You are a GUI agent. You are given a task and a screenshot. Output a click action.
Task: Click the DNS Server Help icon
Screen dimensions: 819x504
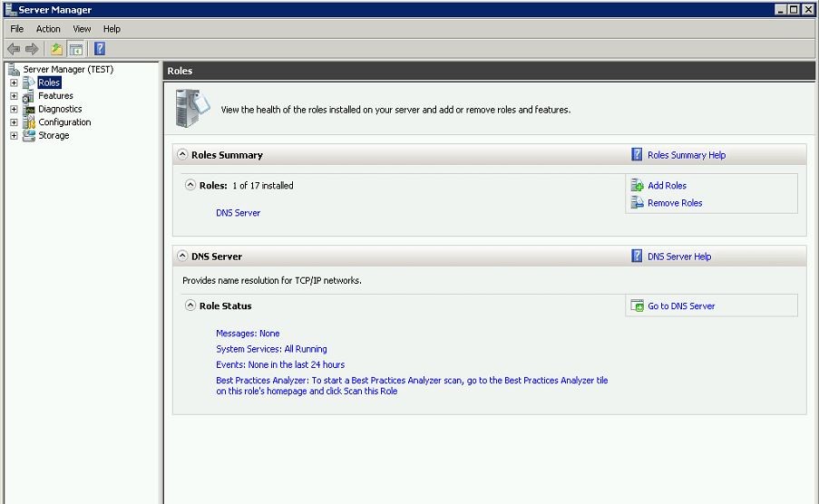[637, 256]
